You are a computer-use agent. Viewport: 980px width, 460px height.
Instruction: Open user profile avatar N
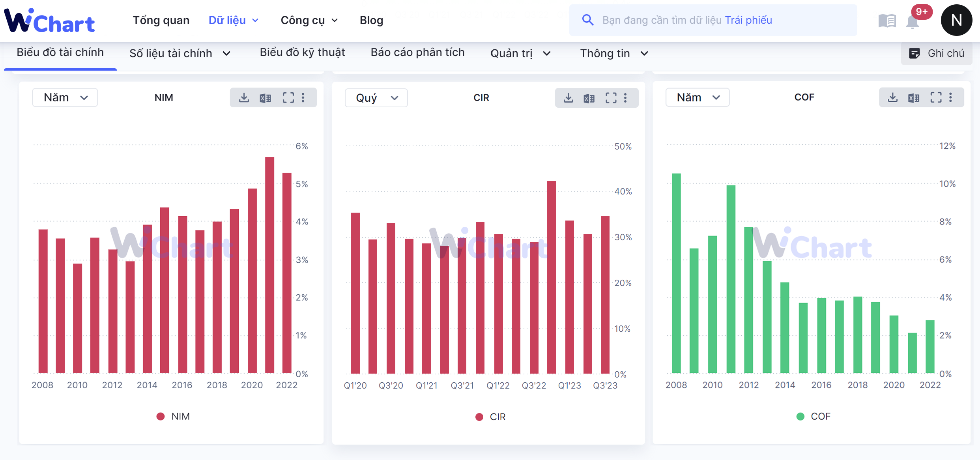click(956, 20)
